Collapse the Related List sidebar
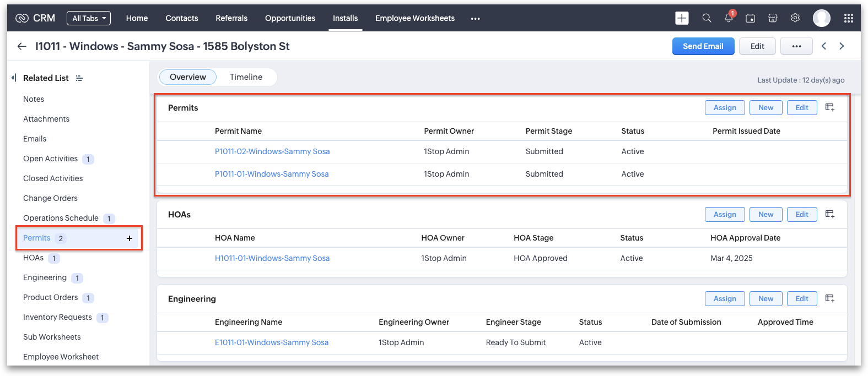 pos(14,78)
